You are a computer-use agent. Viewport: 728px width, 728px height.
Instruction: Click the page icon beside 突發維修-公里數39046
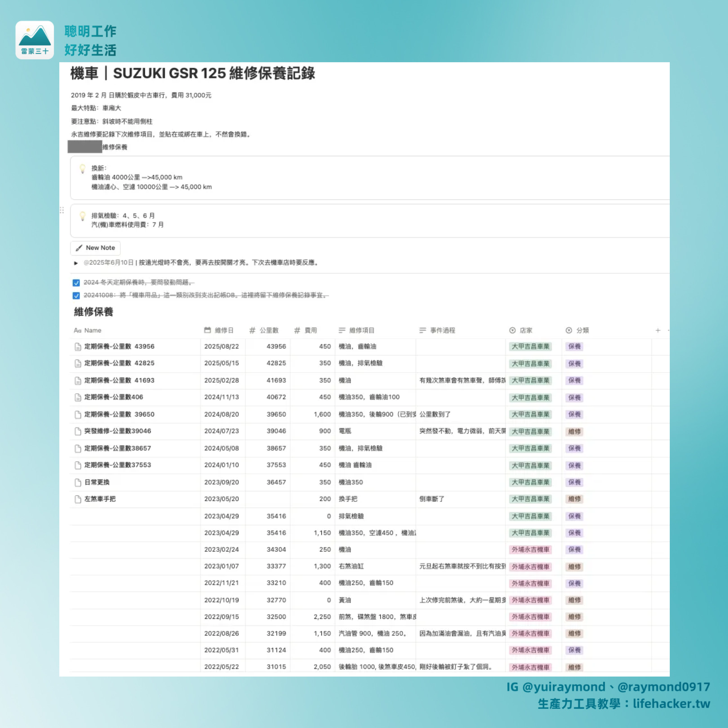[x=78, y=431]
